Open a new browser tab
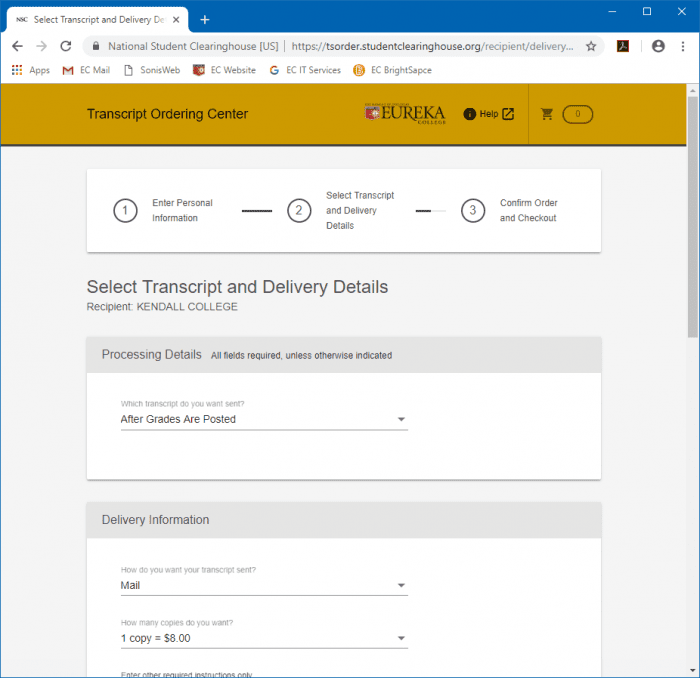The height and width of the screenshot is (678, 700). [204, 20]
